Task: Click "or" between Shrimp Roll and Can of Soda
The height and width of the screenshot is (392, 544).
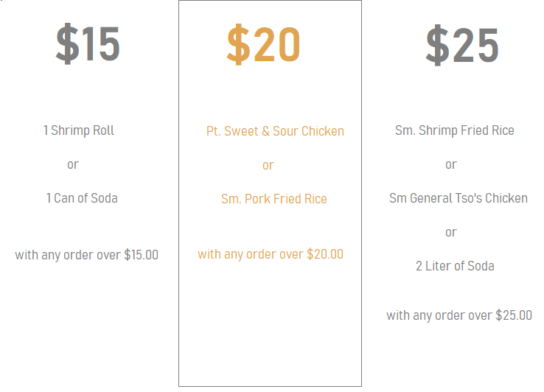Action: pyautogui.click(x=73, y=164)
